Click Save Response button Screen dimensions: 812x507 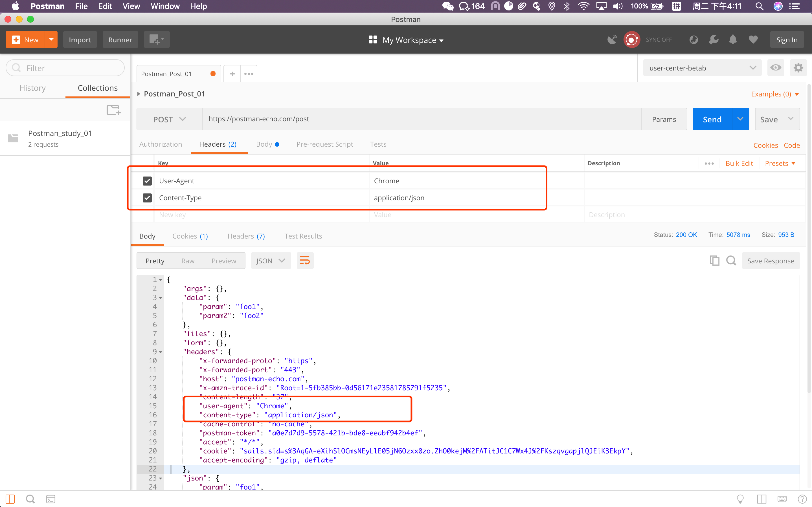pyautogui.click(x=771, y=261)
